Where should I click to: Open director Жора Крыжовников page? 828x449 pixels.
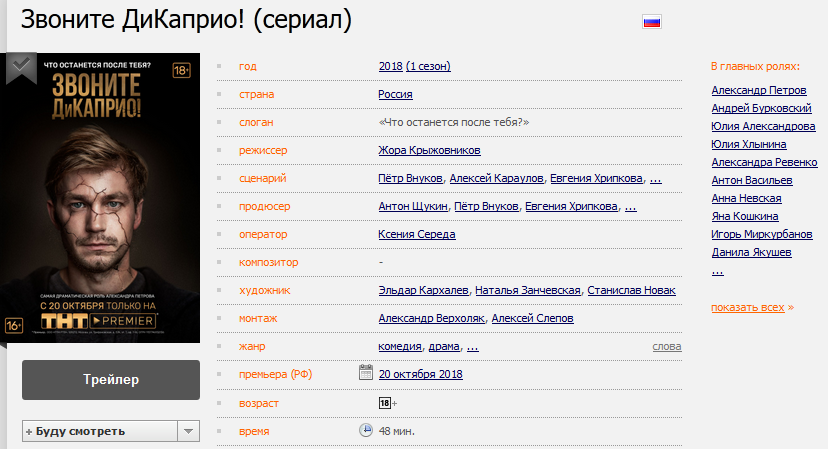pos(429,150)
